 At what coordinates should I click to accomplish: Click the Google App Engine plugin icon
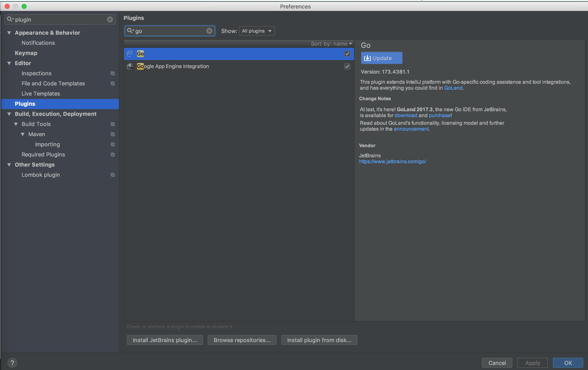130,66
